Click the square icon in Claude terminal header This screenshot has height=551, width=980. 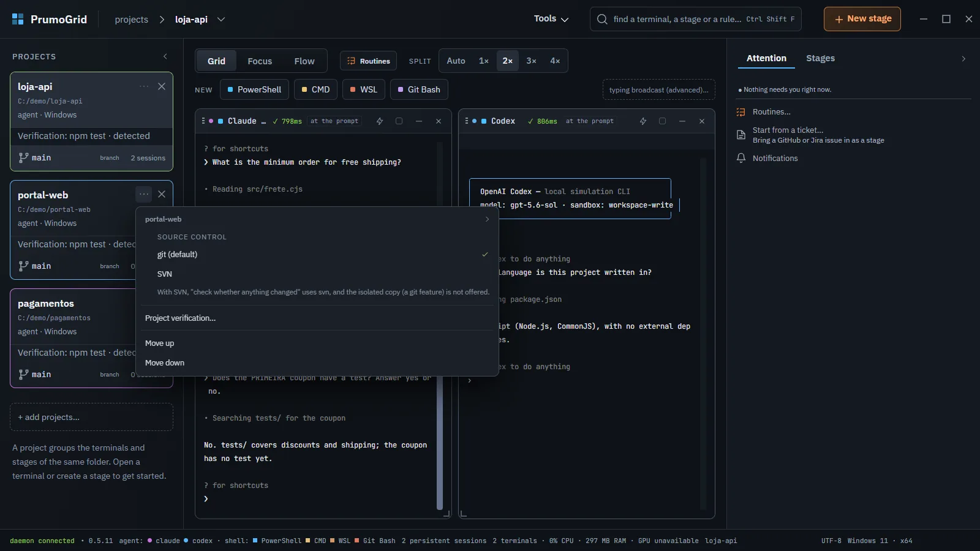click(x=399, y=121)
